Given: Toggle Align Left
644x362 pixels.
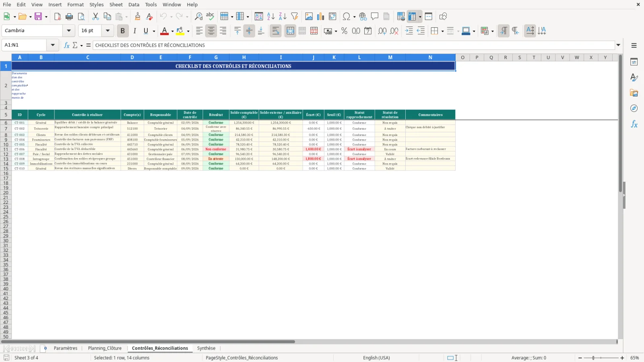Looking at the screenshot, I should [199, 31].
